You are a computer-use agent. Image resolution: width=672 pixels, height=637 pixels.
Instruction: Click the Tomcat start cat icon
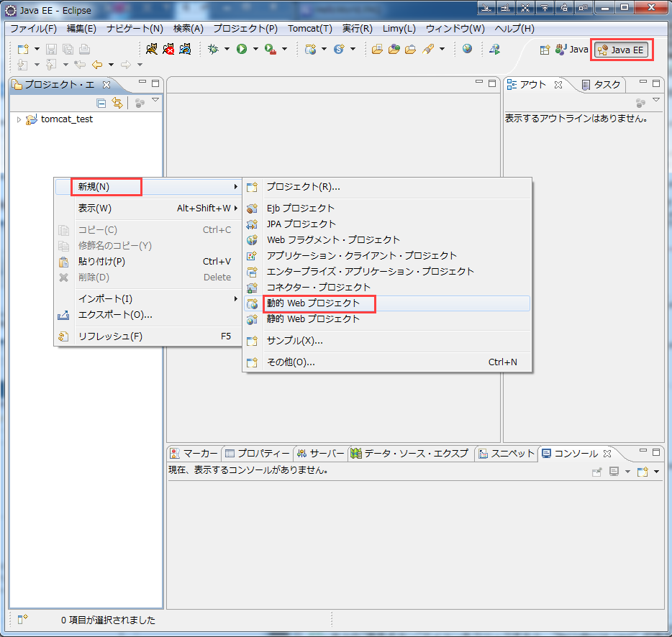(152, 49)
